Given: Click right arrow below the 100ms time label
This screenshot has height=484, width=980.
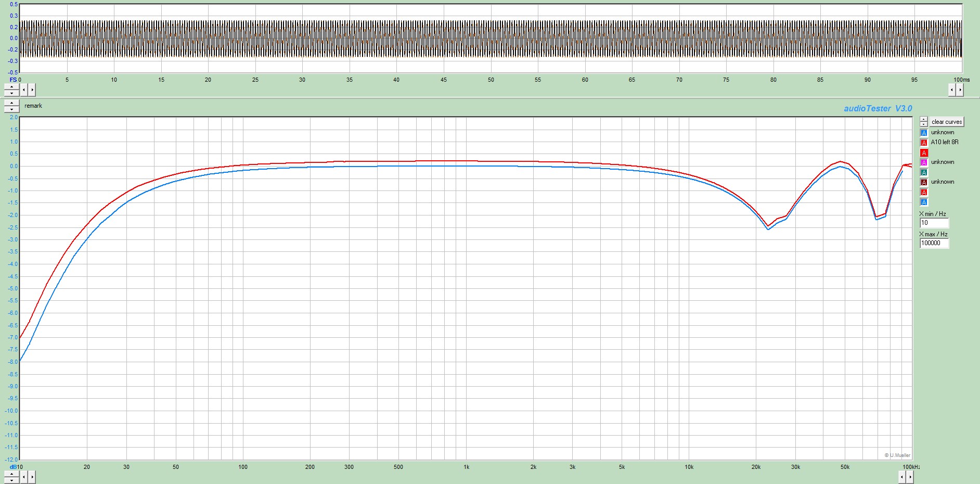Looking at the screenshot, I should click(960, 90).
